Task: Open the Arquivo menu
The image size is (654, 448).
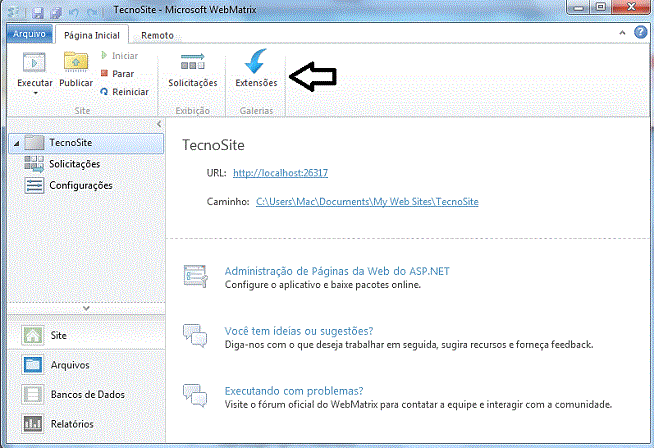Action: pos(29,34)
